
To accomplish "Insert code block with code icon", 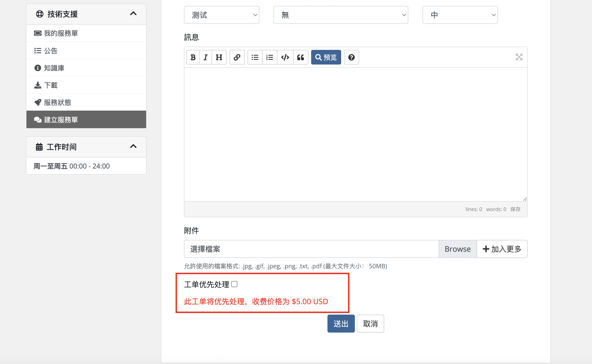I will 285,57.
